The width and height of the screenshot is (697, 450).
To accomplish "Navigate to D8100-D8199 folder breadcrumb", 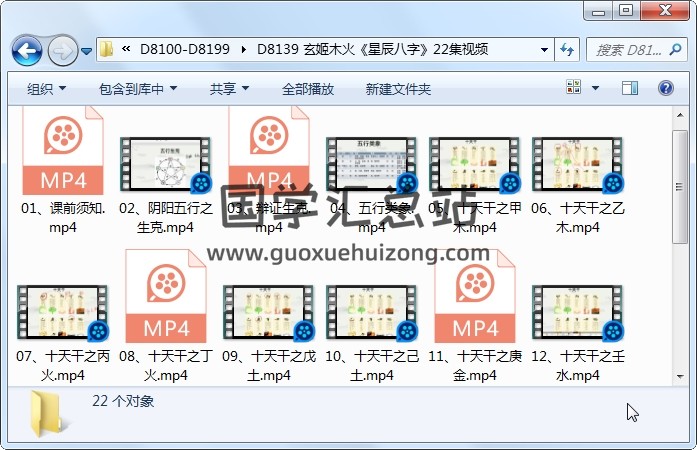I will pos(184,49).
